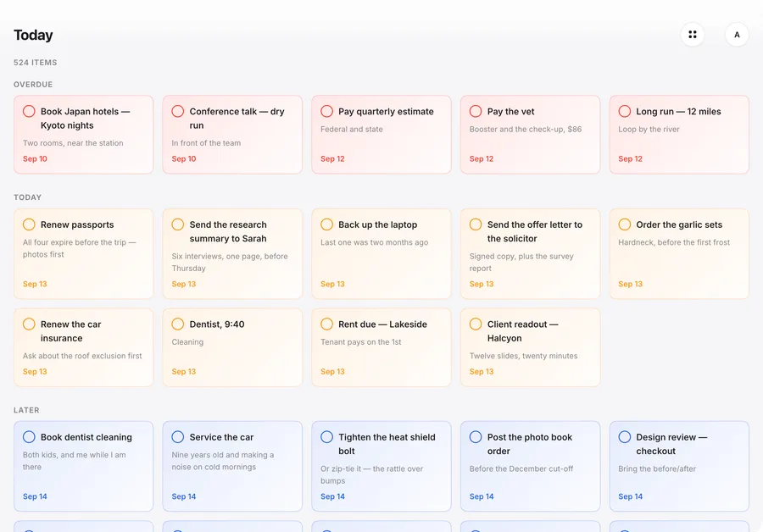Tick Design review checkout circle

[x=625, y=437]
